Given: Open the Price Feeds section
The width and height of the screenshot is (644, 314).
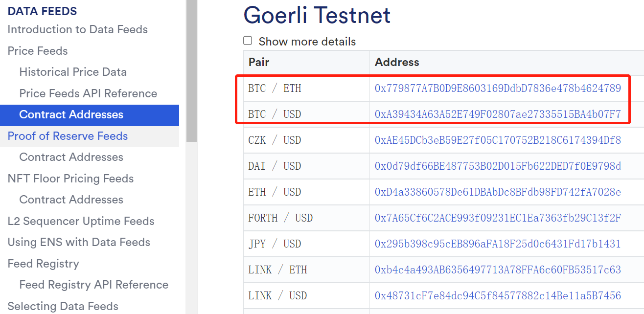Looking at the screenshot, I should pos(38,51).
